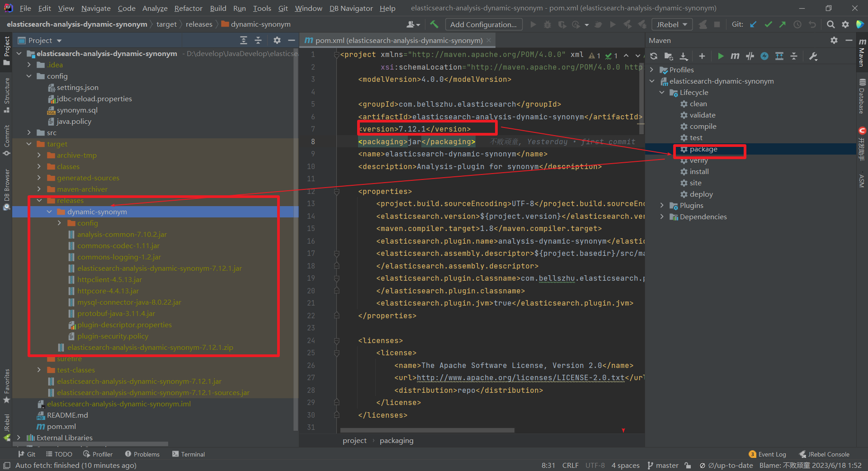Open Project panel gear options
Viewport: 868px width, 471px height.
tap(277, 40)
